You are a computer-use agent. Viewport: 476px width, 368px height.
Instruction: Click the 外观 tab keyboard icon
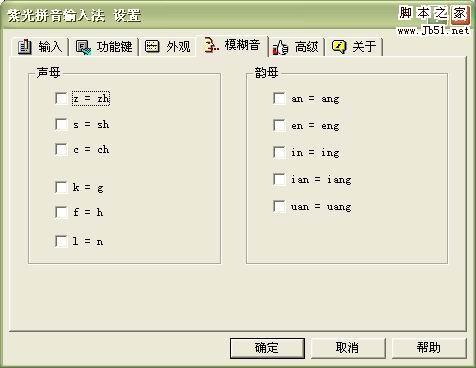(152, 47)
